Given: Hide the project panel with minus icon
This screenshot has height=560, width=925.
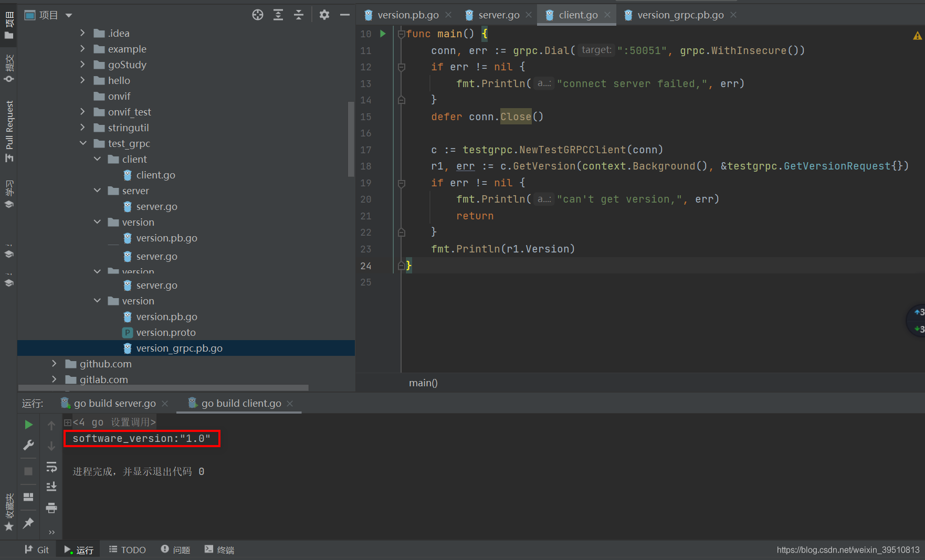Looking at the screenshot, I should click(345, 15).
